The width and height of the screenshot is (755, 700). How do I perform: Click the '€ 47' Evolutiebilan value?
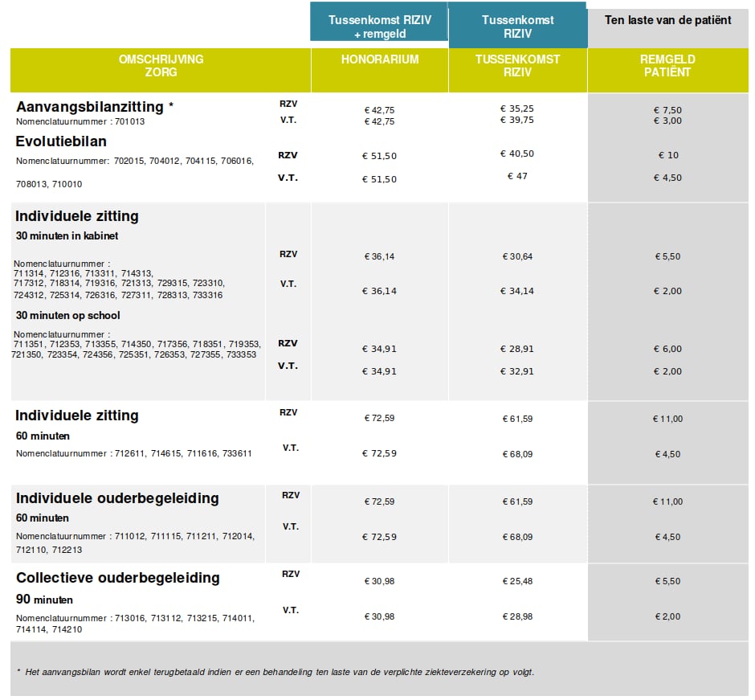tap(517, 176)
